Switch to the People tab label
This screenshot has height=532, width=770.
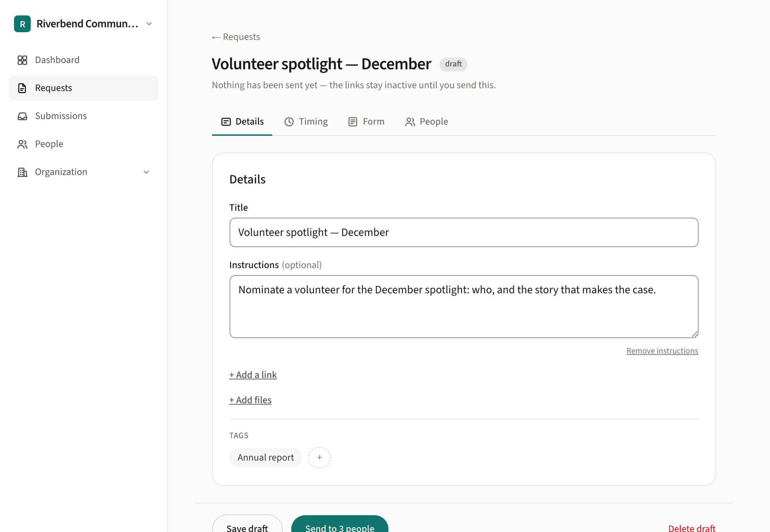click(434, 121)
